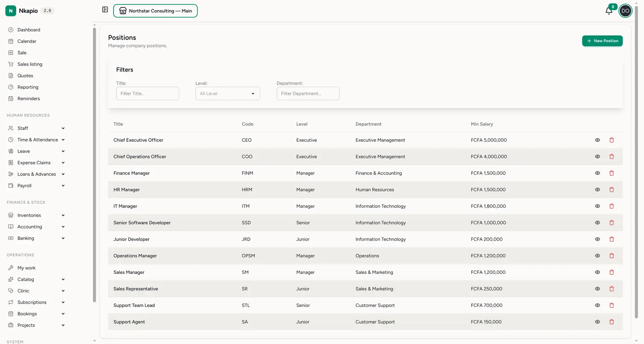
Task: Delete the Chief Executive Officer position
Action: click(611, 140)
